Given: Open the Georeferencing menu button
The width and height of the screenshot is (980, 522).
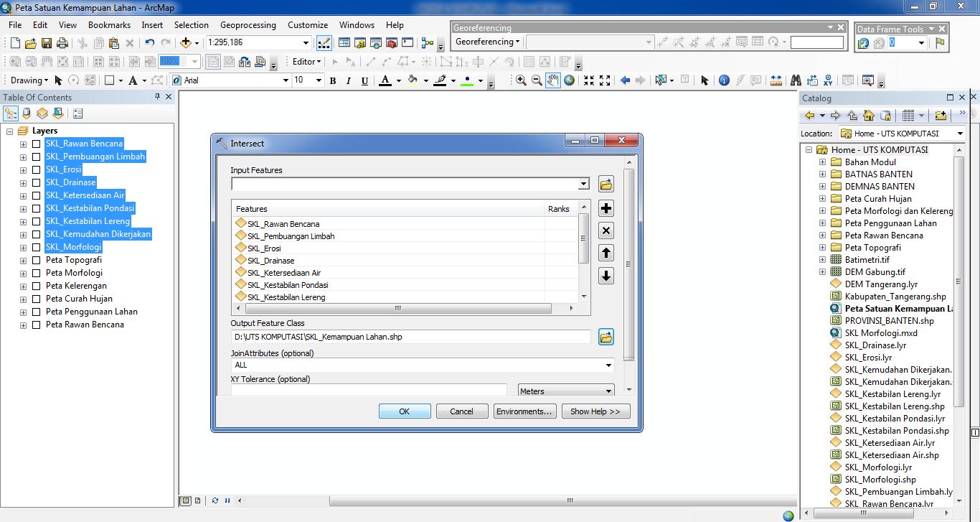Looking at the screenshot, I should point(488,42).
